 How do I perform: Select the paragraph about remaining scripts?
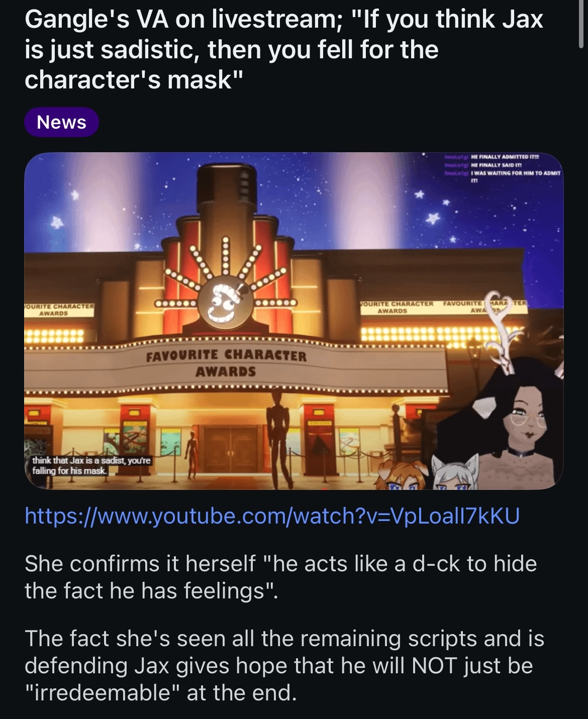(284, 665)
